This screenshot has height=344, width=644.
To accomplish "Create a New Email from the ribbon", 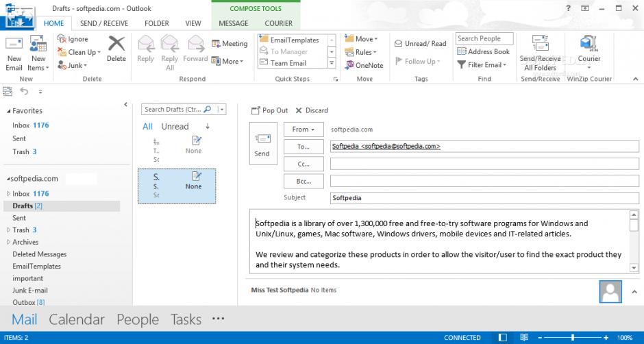I will click(x=14, y=54).
